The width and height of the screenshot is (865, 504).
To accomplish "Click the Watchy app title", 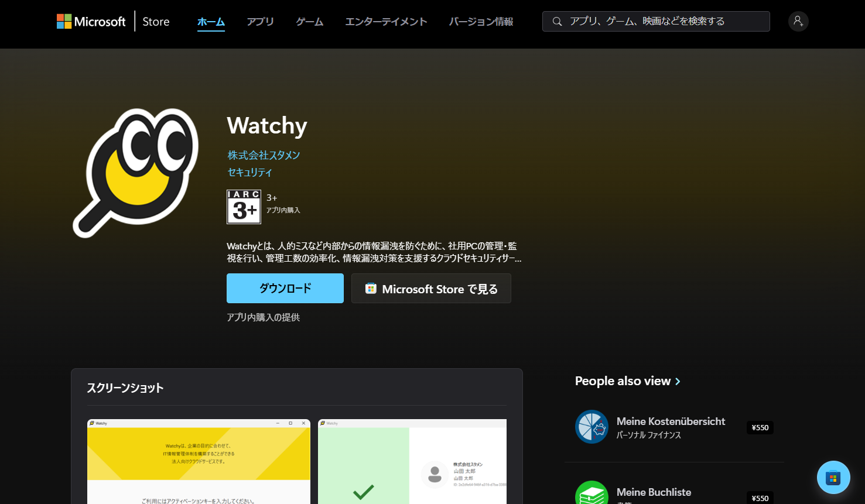I will click(267, 125).
